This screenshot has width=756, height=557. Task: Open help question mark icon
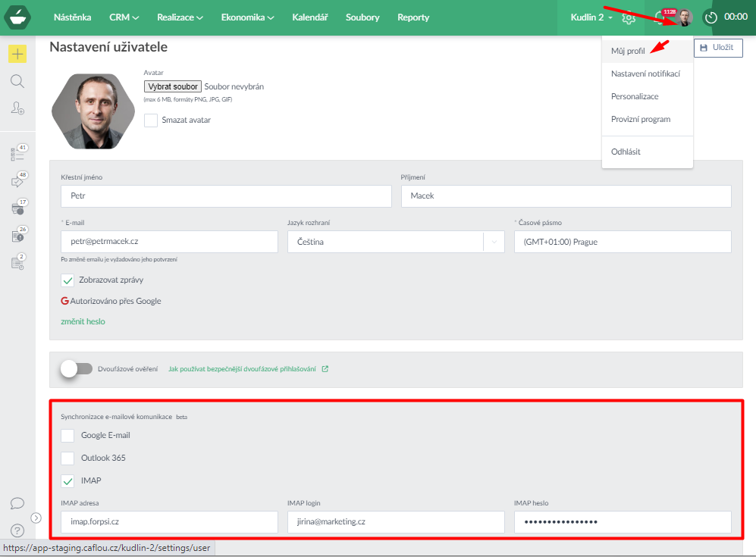pos(17,530)
